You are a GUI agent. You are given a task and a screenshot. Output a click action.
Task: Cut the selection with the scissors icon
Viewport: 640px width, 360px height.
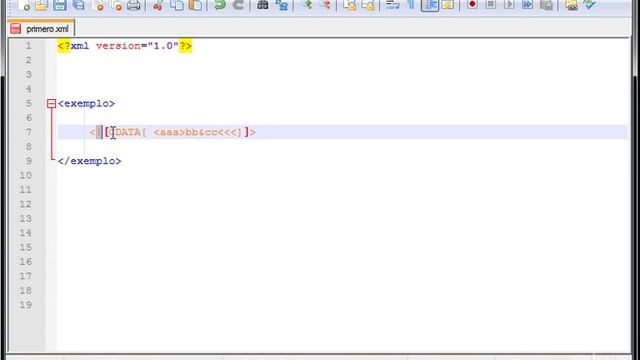click(158, 5)
